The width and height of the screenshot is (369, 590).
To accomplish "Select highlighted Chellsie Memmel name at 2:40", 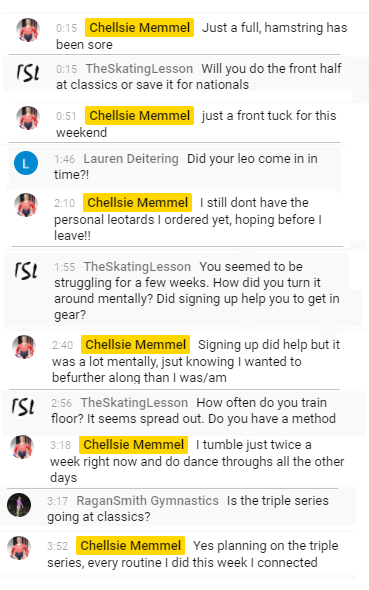I will coord(135,344).
